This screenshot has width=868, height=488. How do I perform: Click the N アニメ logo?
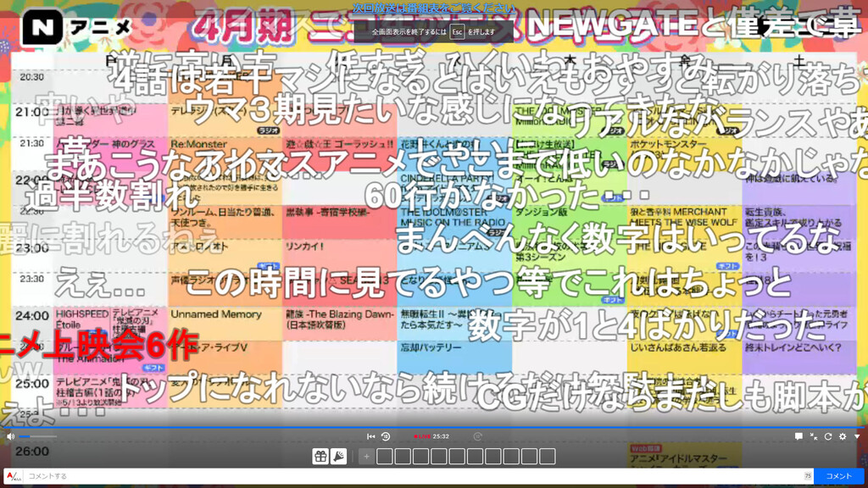[x=76, y=26]
